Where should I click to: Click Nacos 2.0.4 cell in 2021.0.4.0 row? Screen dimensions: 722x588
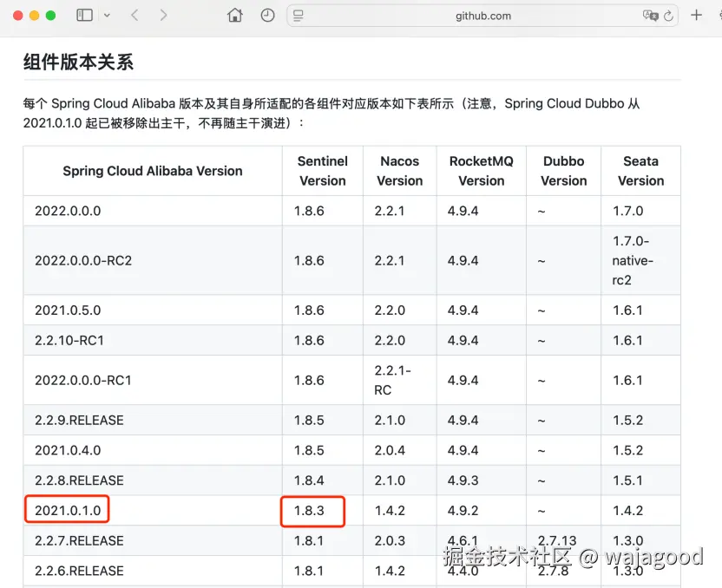pyautogui.click(x=400, y=450)
